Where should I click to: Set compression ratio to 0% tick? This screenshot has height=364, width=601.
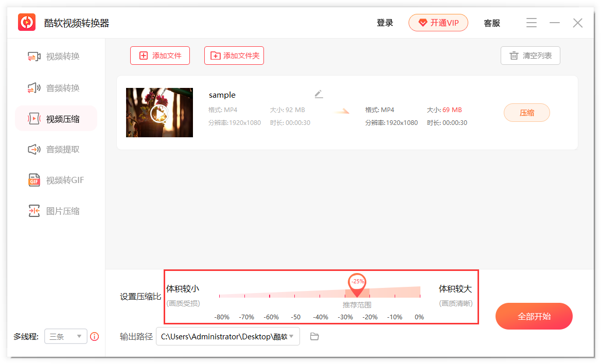pyautogui.click(x=420, y=296)
